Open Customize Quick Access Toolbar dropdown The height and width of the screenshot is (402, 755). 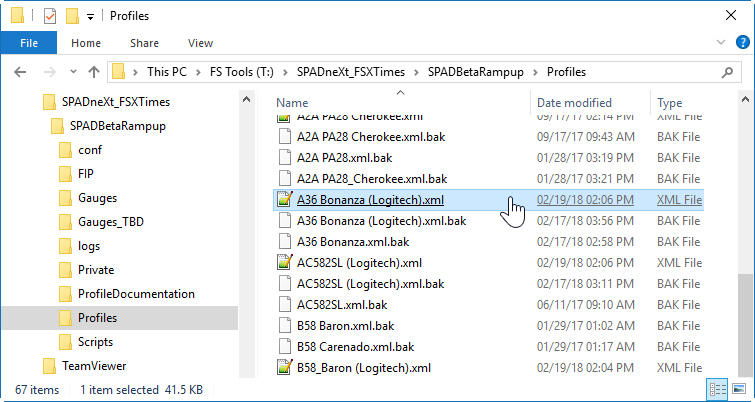pyautogui.click(x=90, y=16)
